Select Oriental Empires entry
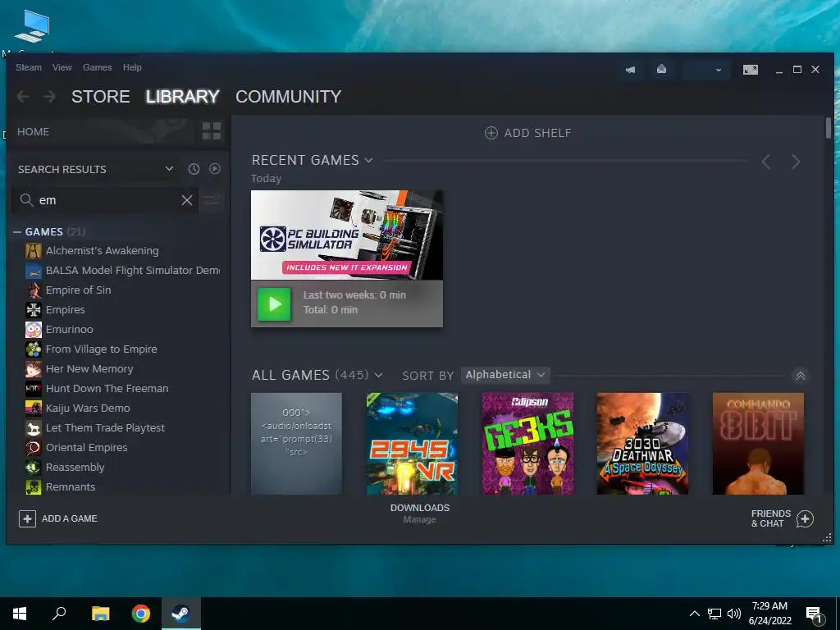Screen dimensions: 840x630 pyautogui.click(x=87, y=447)
